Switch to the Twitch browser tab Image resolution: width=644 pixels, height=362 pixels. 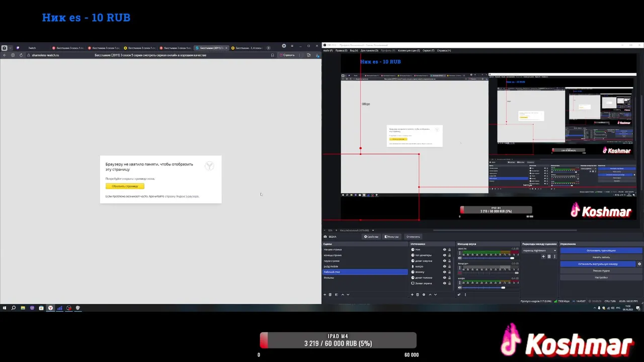tap(32, 48)
